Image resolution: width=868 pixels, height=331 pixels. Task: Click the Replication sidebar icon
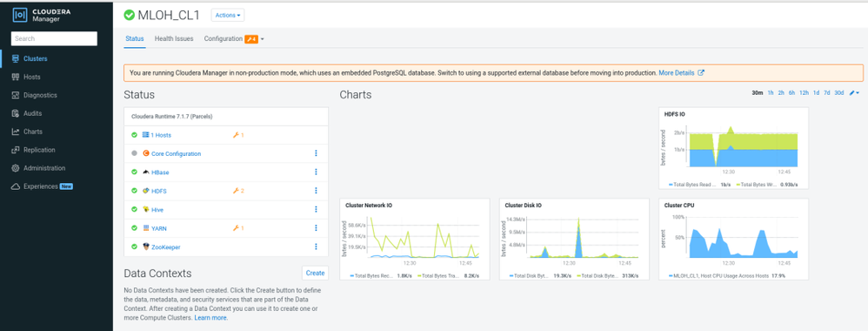coord(16,150)
